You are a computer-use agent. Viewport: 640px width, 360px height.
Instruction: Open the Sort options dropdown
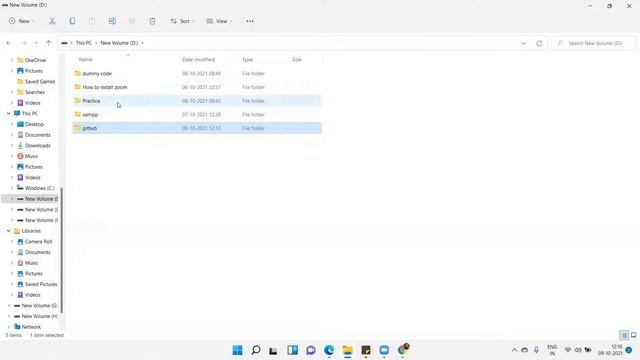click(182, 21)
